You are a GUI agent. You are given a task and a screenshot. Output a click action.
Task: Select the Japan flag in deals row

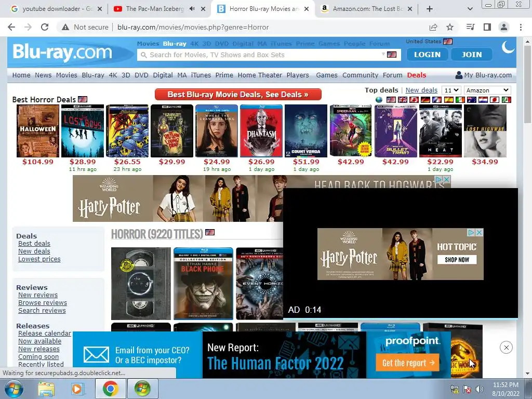pyautogui.click(x=495, y=100)
